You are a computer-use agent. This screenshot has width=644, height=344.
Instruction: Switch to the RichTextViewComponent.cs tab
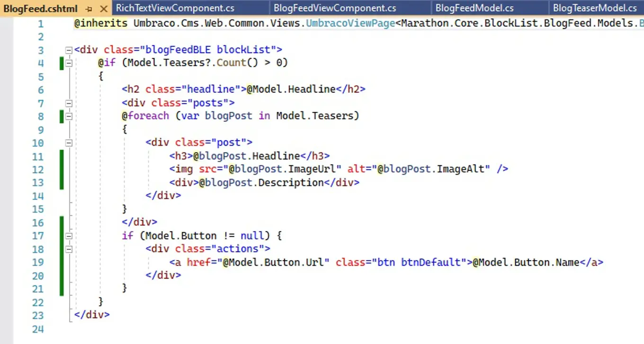[x=175, y=8]
